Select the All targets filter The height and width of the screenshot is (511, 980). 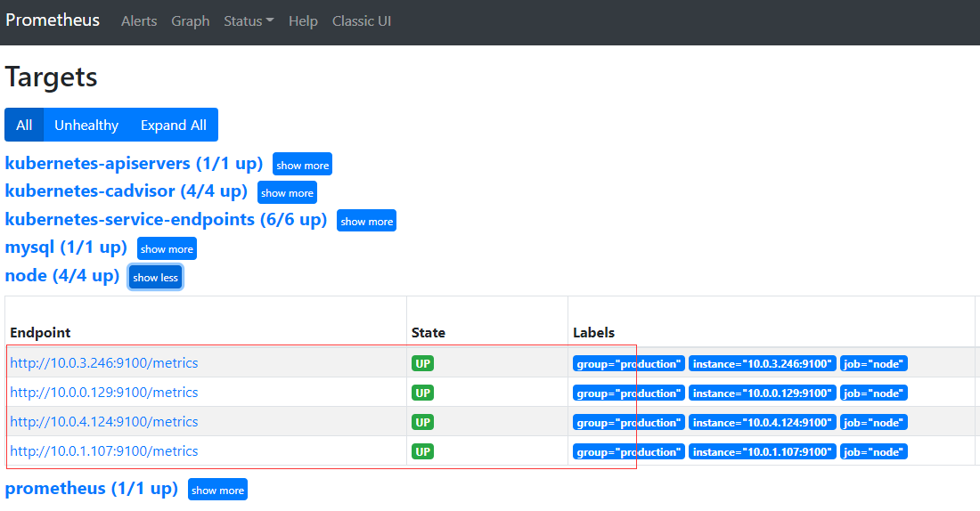[24, 125]
